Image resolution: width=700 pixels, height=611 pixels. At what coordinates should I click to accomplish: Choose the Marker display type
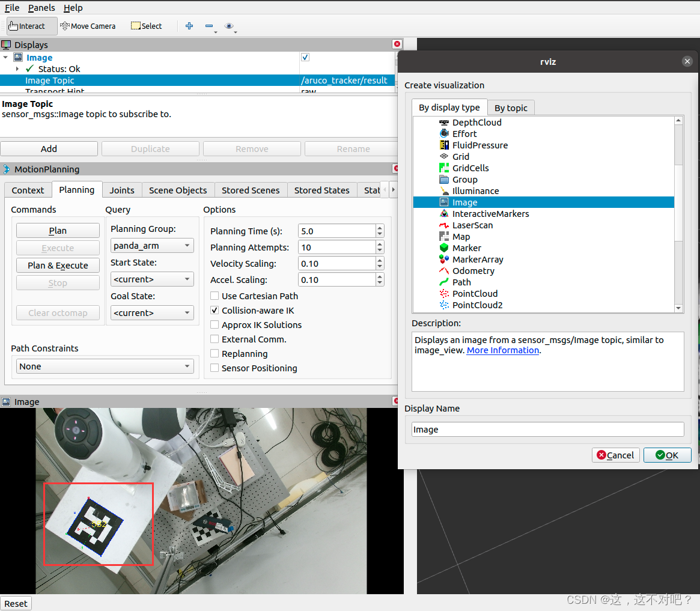[x=467, y=248]
